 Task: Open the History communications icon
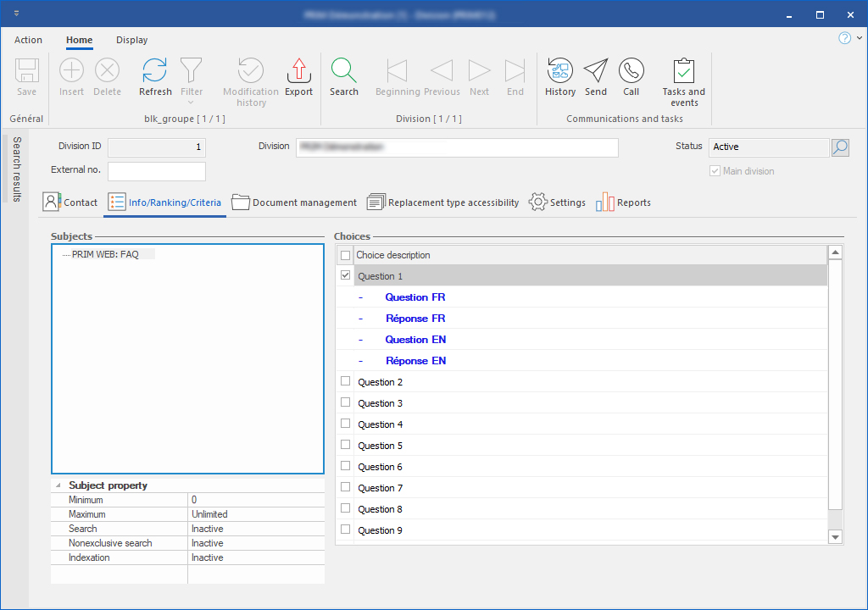click(x=560, y=71)
